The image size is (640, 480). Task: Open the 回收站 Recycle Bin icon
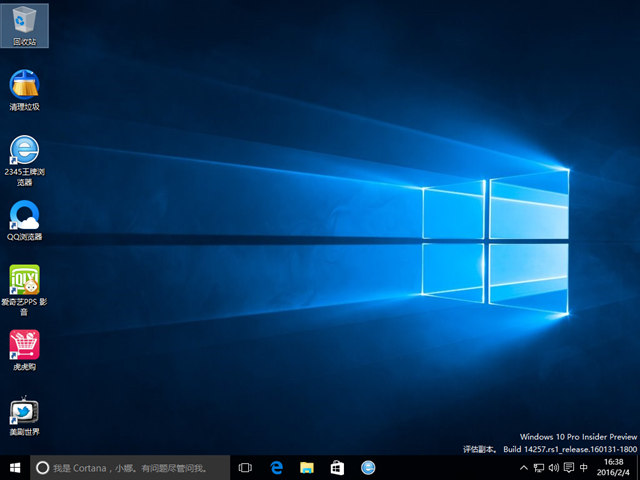[24, 25]
